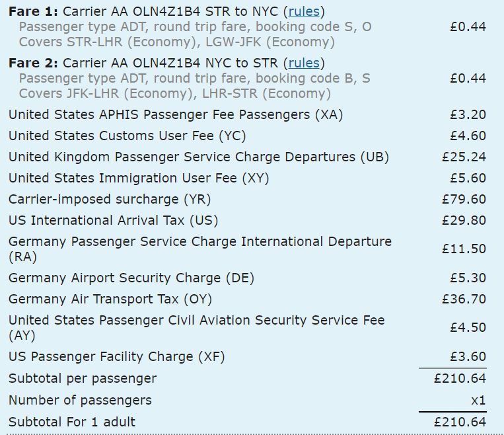Click the Subtotal For 1 adult total
The width and height of the screenshot is (504, 435).
click(x=460, y=422)
